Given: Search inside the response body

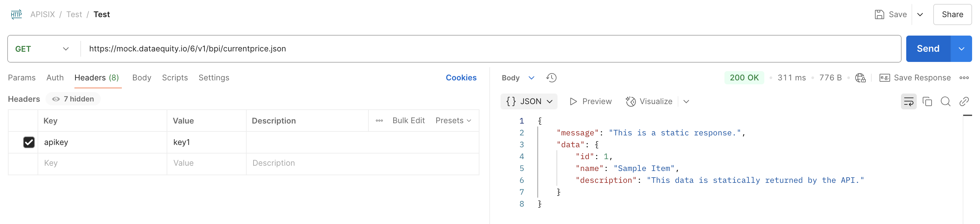Looking at the screenshot, I should tap(945, 101).
